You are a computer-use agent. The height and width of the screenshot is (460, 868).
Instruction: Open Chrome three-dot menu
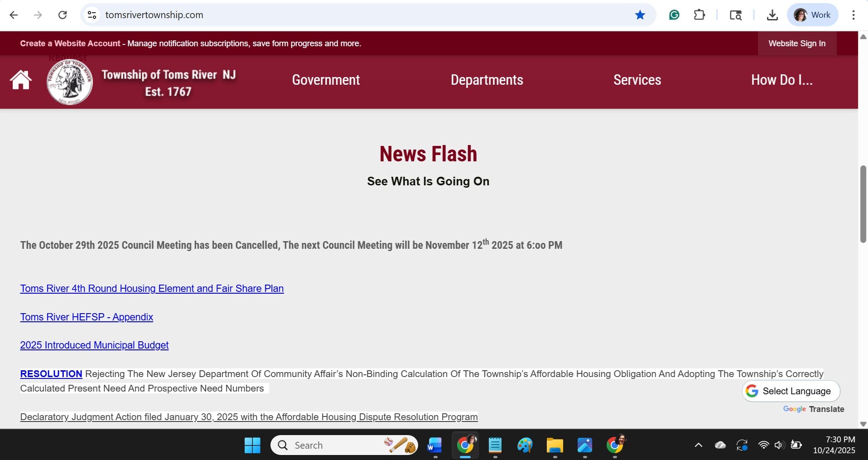(853, 15)
